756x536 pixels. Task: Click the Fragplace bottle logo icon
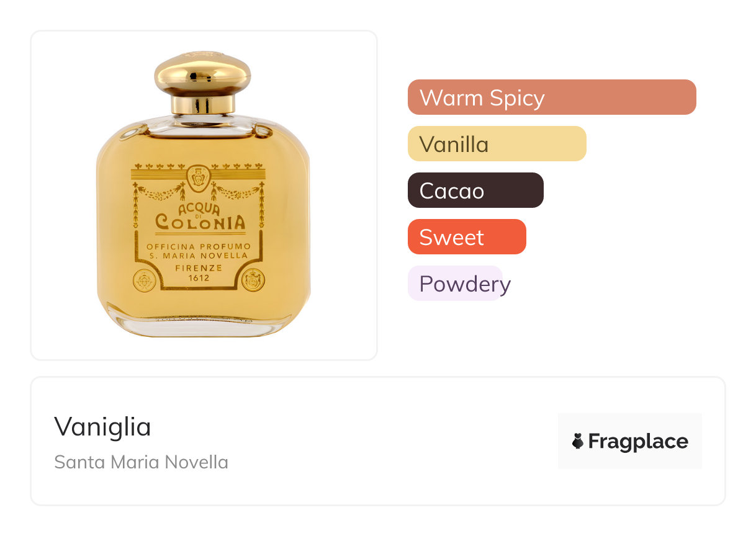click(x=578, y=442)
